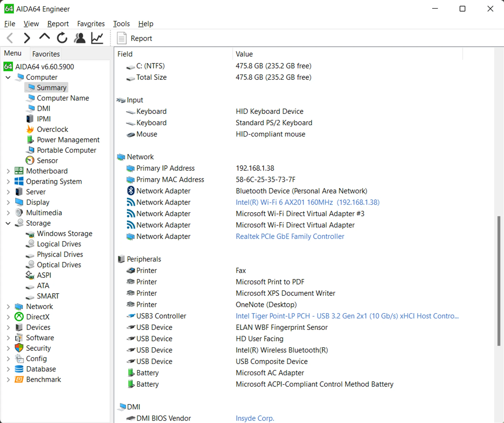Expand the Multimedia tree node

[x=8, y=213]
